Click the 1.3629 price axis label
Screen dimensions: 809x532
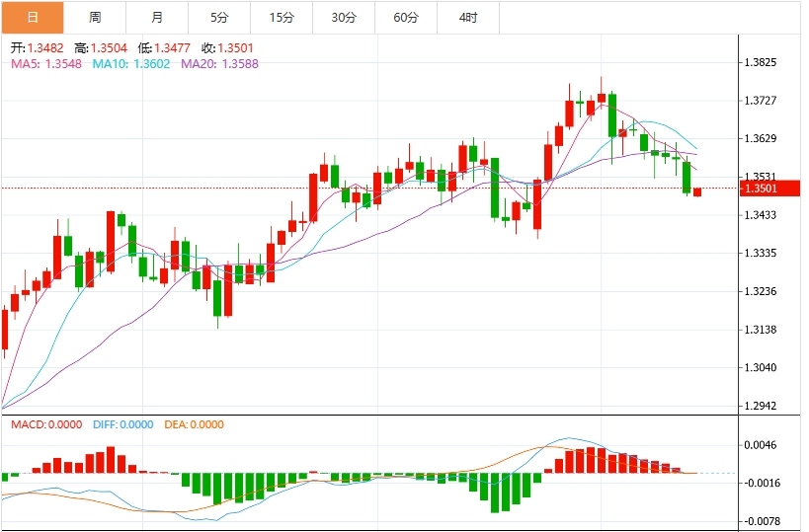[x=761, y=138]
